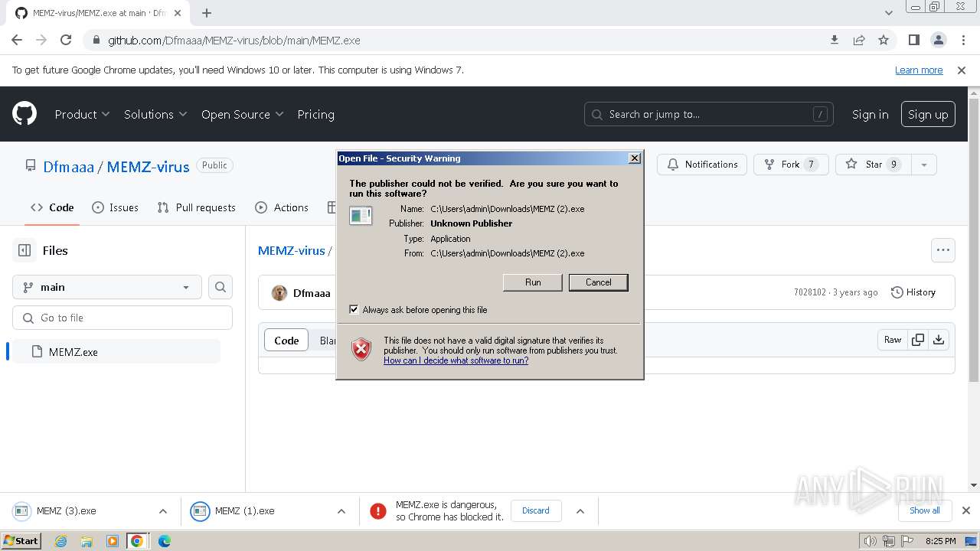The image size is (980, 551).
Task: Click the volume icon in system tray
Action: [870, 541]
